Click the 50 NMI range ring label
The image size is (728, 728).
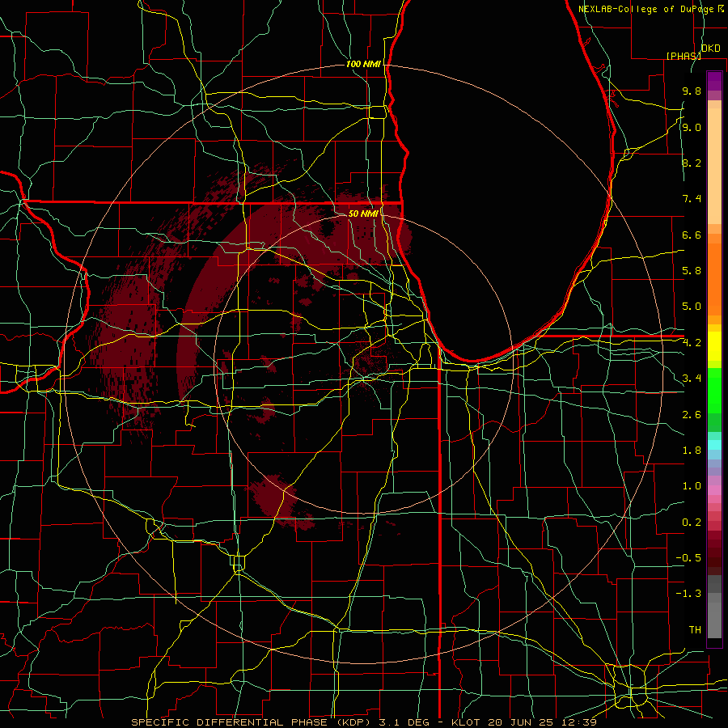coord(363,214)
